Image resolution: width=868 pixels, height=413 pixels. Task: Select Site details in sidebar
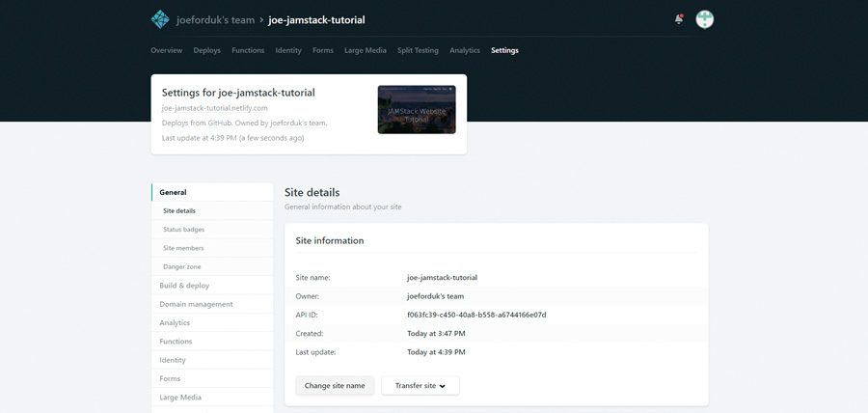tap(212, 211)
